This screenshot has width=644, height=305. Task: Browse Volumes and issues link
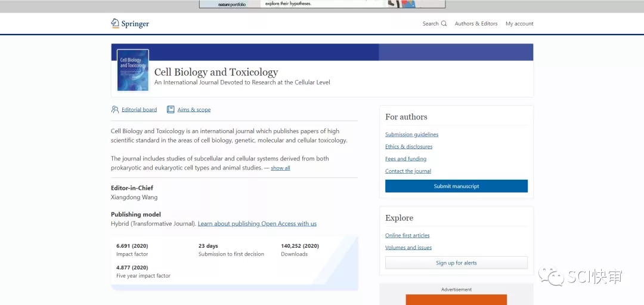[408, 248]
